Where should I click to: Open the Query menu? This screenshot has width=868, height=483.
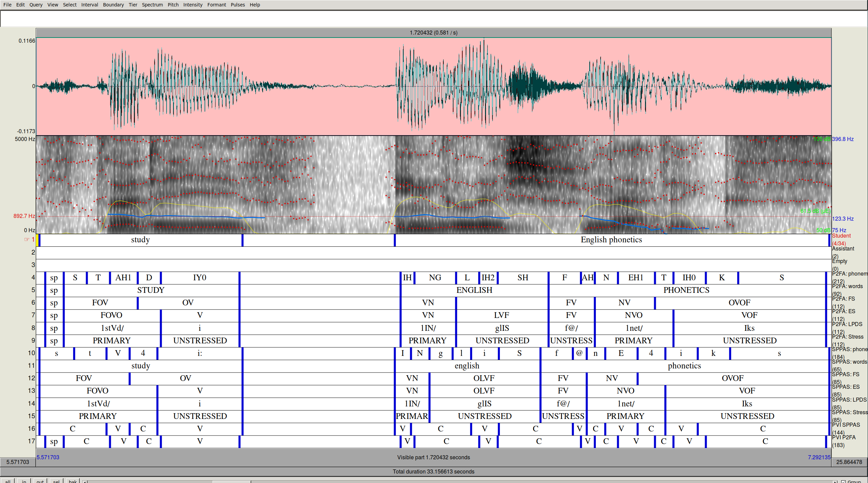click(x=36, y=5)
